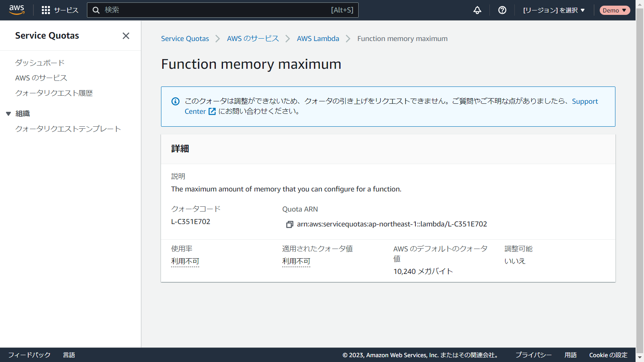Image resolution: width=644 pixels, height=362 pixels.
Task: Open クォータリクエストテンプレート in sidebar
Action: click(68, 129)
